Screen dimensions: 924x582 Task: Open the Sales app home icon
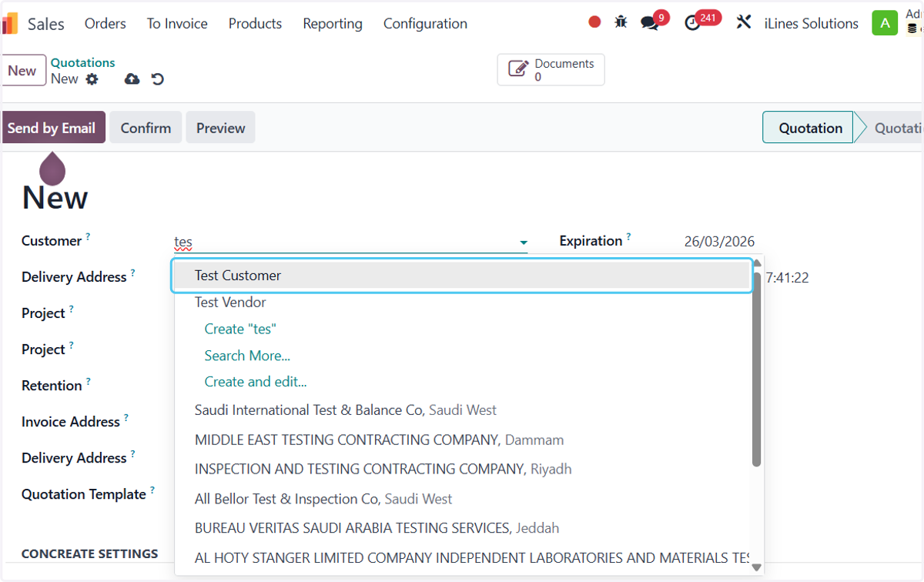9,24
